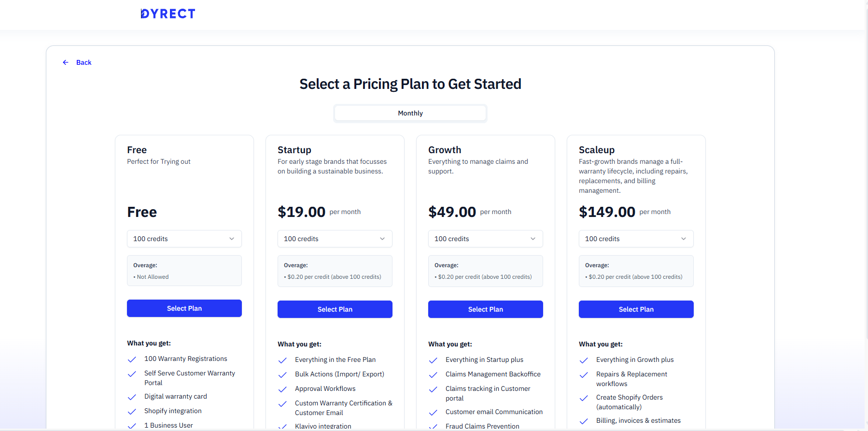Choose the Startup plan at $19.00
The image size is (868, 431).
click(x=335, y=309)
